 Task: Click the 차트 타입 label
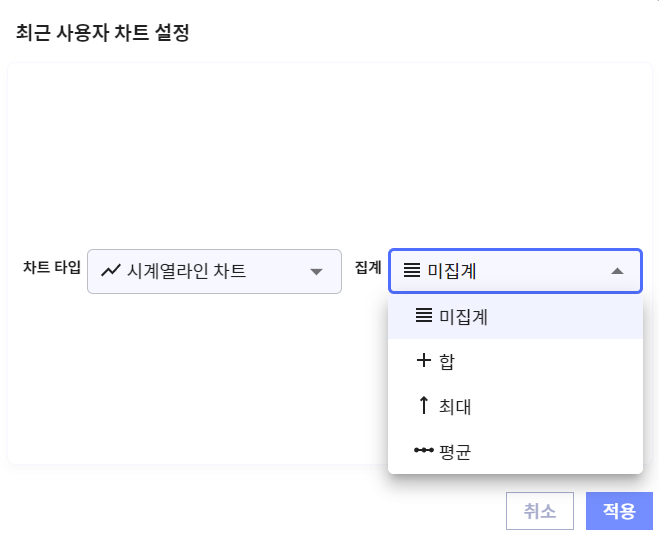point(51,268)
